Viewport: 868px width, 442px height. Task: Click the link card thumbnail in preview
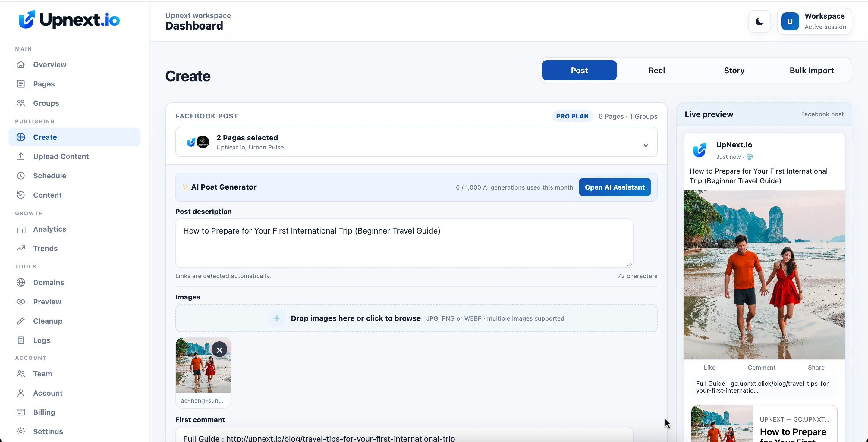[722, 424]
